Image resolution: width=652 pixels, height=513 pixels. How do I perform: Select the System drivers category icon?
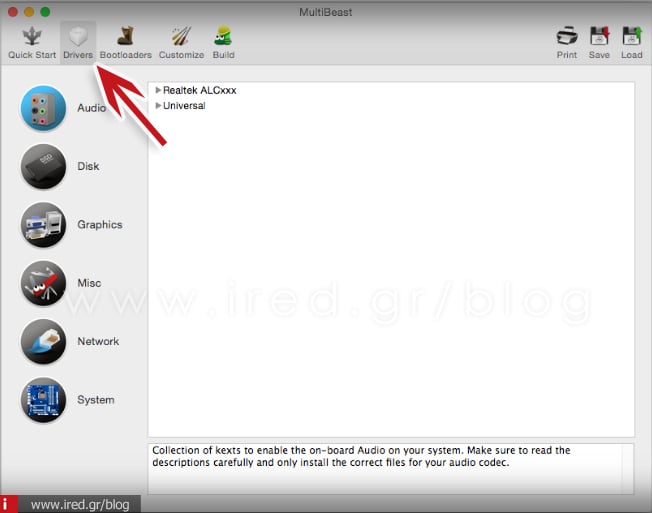43,400
